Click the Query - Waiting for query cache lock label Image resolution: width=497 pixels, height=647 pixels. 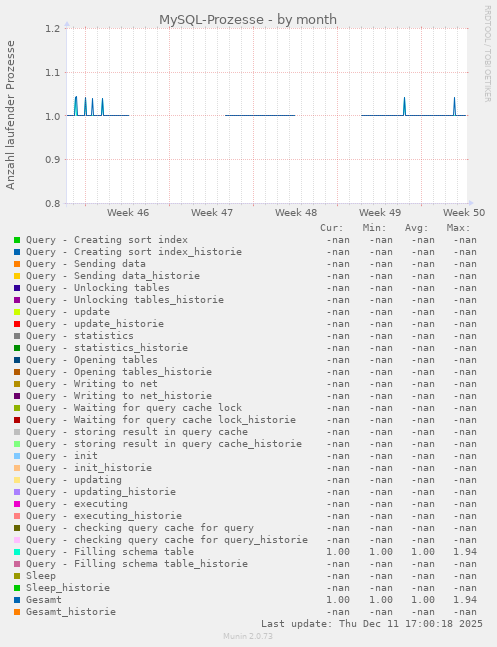point(134,408)
